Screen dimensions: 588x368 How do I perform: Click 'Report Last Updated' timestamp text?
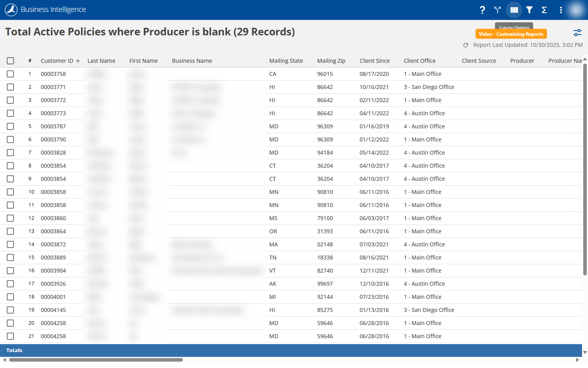point(528,45)
